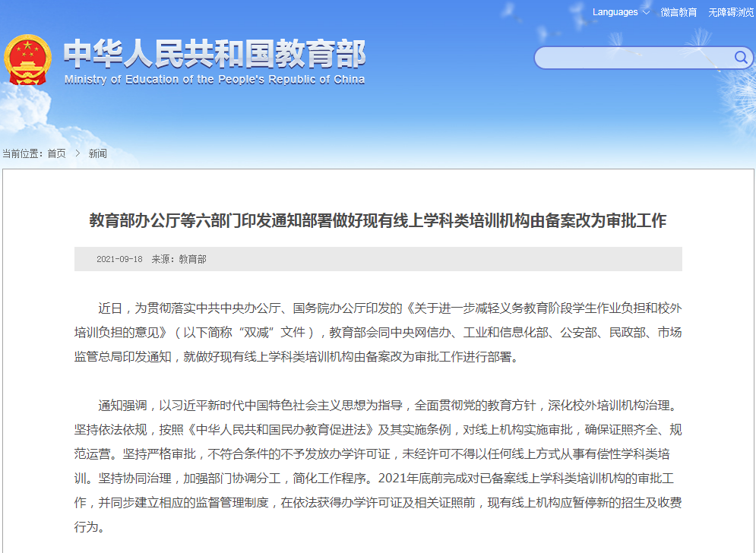Click the second paragraph starting with 通知强调
This screenshot has height=553, width=756.
click(378, 466)
